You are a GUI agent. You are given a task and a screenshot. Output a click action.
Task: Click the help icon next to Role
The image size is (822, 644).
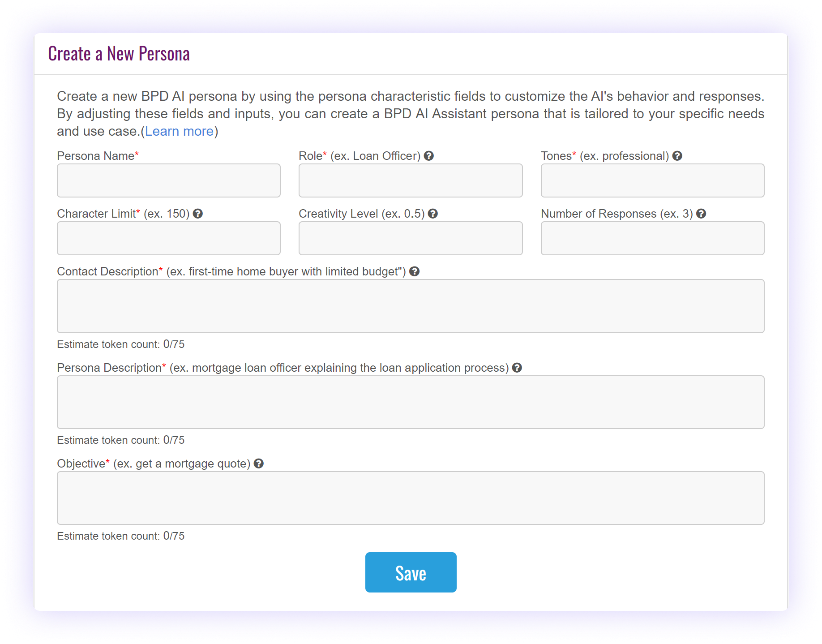429,156
